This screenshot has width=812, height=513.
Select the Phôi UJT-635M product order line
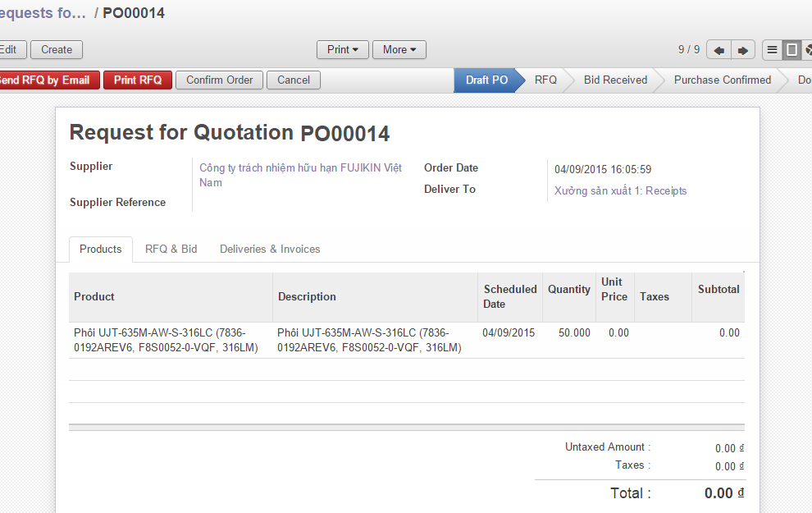[x=166, y=340]
